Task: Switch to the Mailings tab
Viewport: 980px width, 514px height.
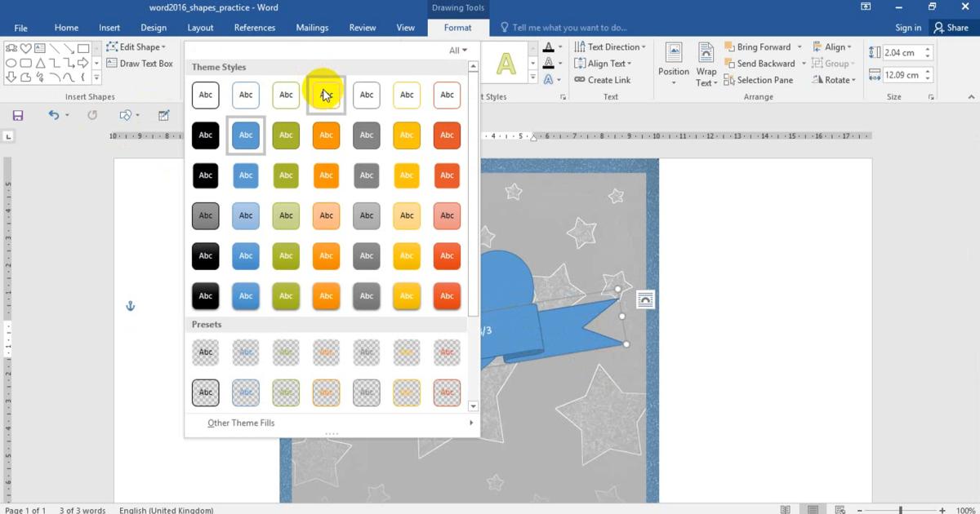Action: tap(312, 28)
